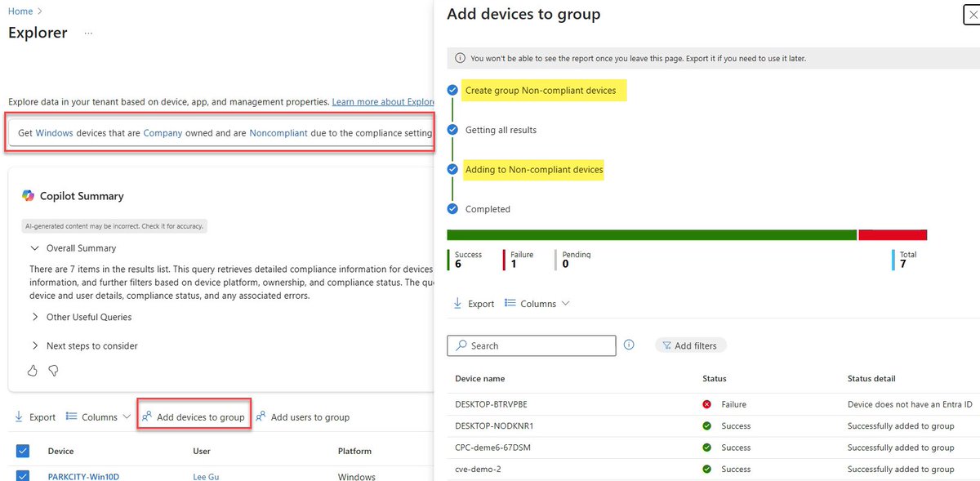Click the red failure progress bar segment
Image resolution: width=980 pixels, height=481 pixels.
click(893, 235)
